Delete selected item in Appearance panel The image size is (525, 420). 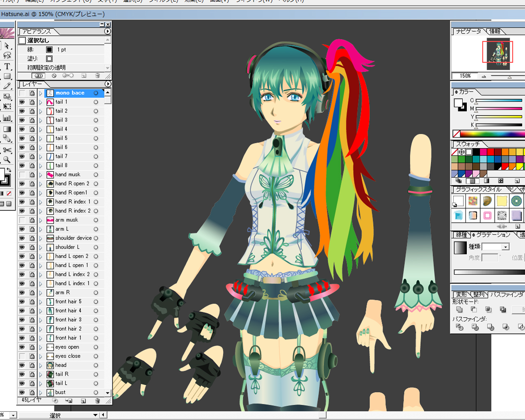click(x=97, y=75)
